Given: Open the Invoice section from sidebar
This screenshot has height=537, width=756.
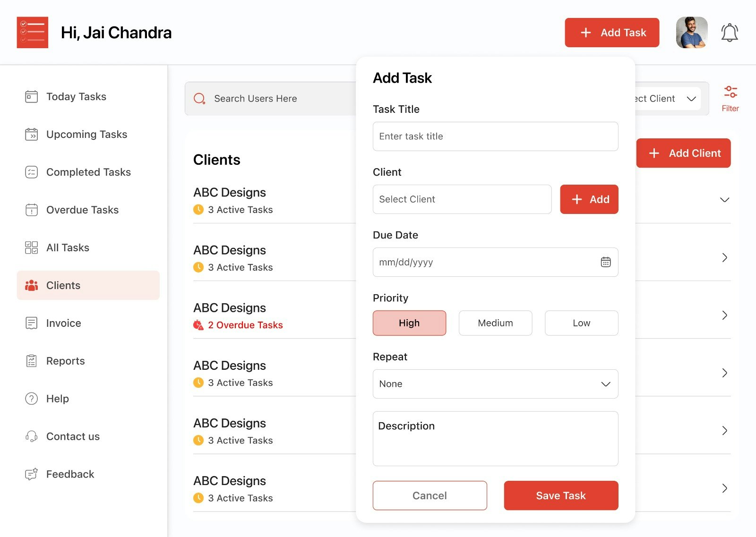Looking at the screenshot, I should pos(63,323).
